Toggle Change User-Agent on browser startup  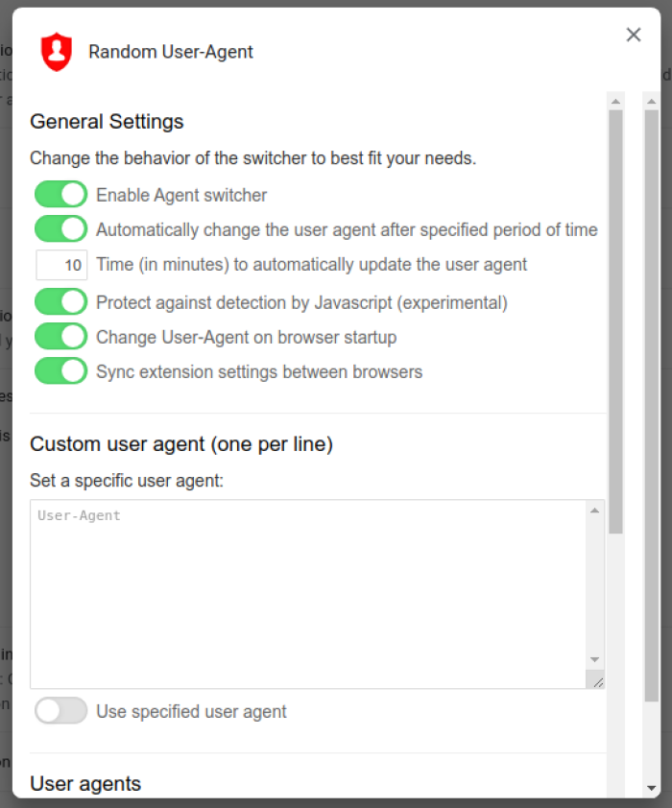(x=60, y=337)
